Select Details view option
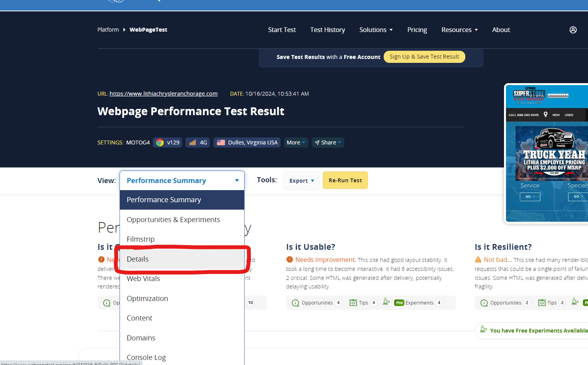Viewport: 588px width, 365px height. 182,259
